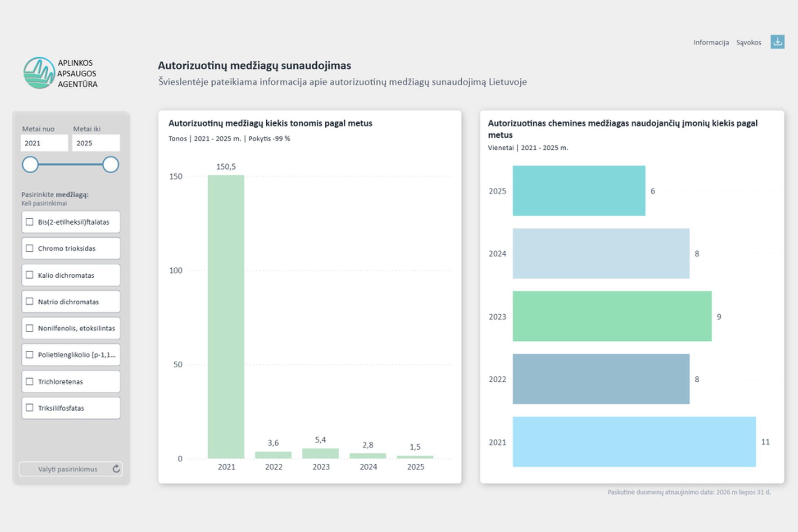Screen dimensions: 798x532
Task: Click the refresh arrow icon beside Valyti pasirinkimus
Action: coord(116,469)
